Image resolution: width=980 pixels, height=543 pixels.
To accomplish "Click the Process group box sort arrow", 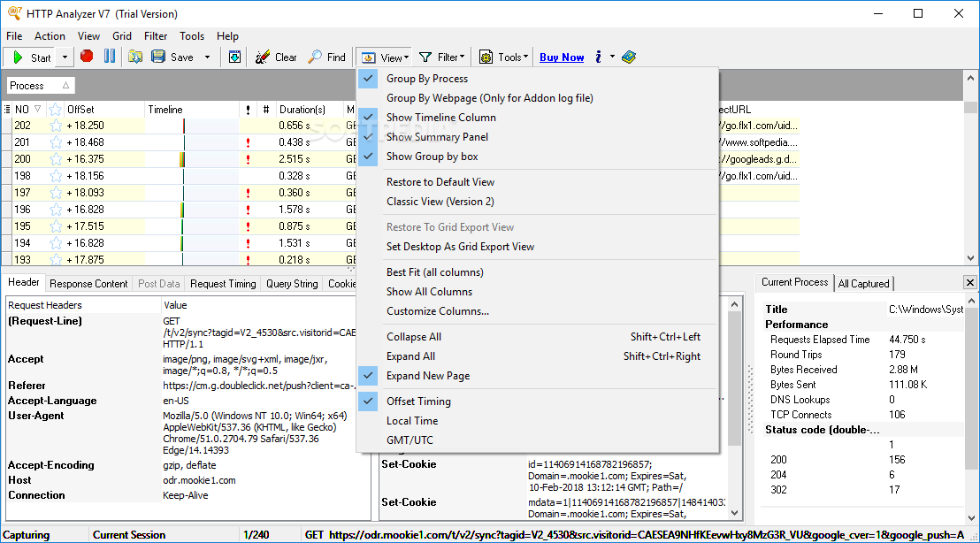I will [x=65, y=86].
